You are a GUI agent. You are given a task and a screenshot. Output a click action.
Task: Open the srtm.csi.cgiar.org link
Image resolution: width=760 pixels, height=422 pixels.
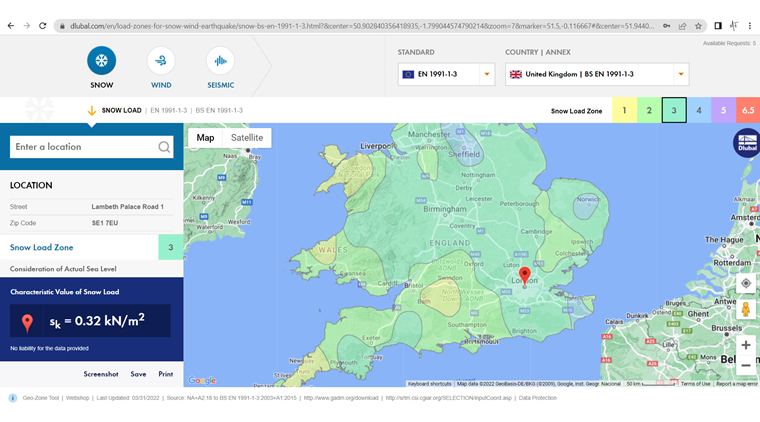point(449,398)
